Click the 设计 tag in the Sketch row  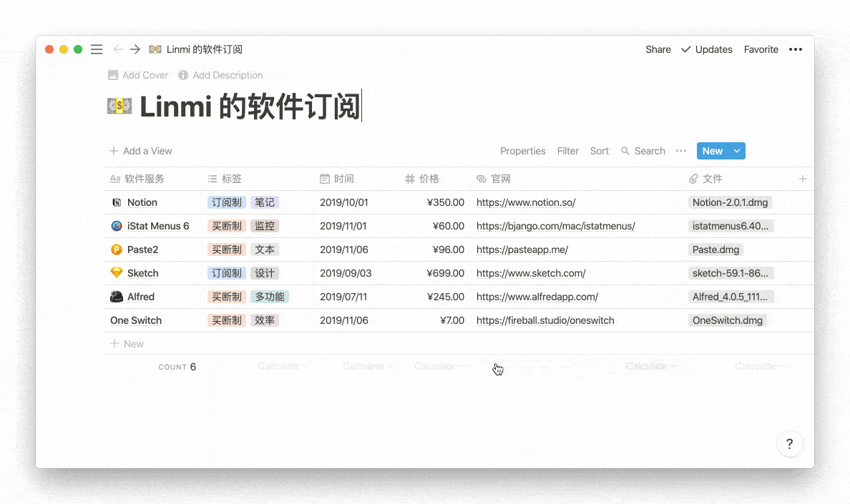click(x=265, y=273)
